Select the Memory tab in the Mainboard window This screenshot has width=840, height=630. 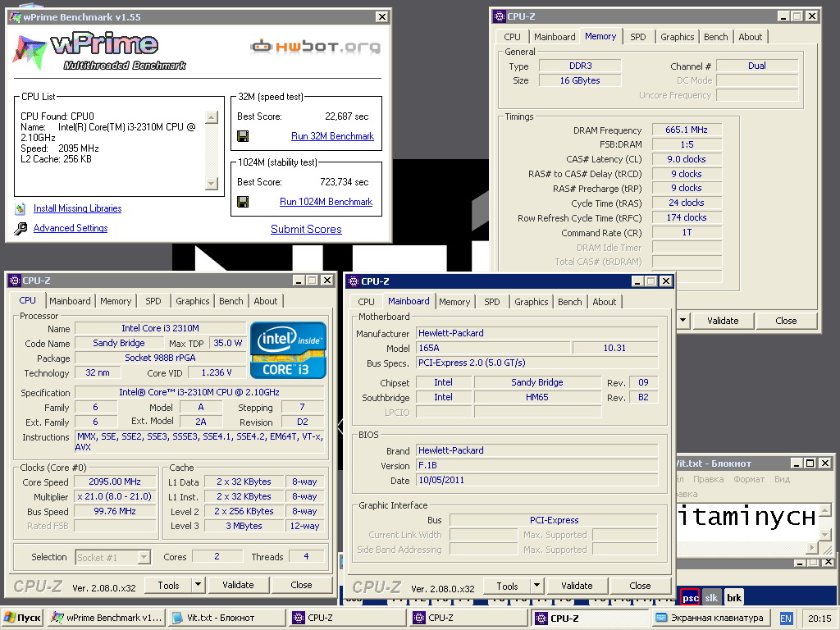pos(454,302)
